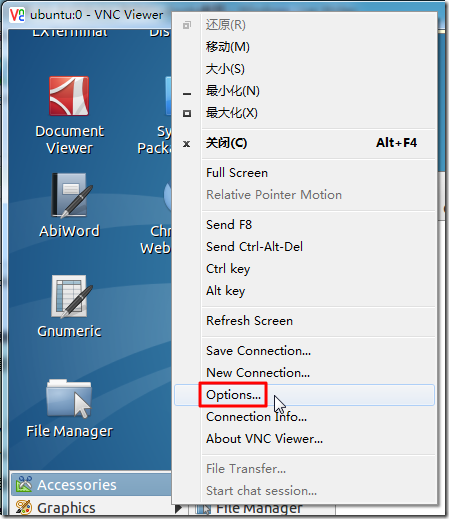
Task: Open About VNC Viewer... menu item
Action: pyautogui.click(x=304, y=439)
